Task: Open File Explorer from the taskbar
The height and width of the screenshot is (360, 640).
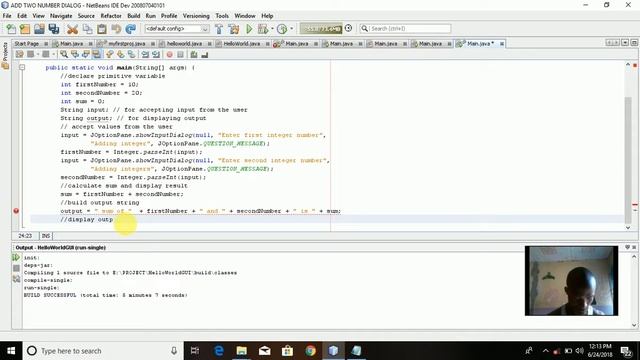Action: (242, 351)
